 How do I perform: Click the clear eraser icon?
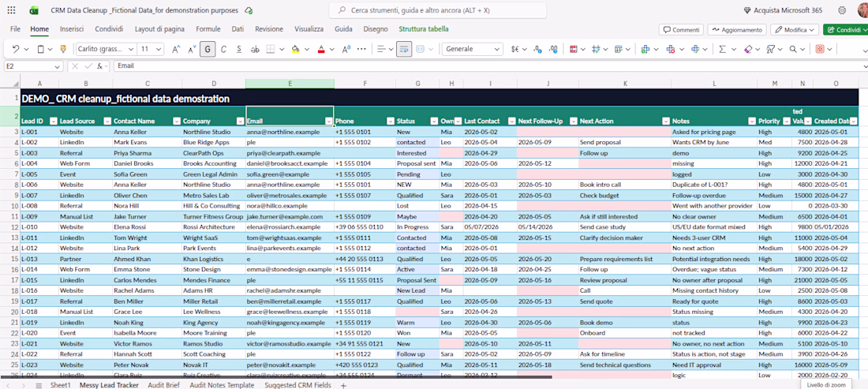pos(748,49)
